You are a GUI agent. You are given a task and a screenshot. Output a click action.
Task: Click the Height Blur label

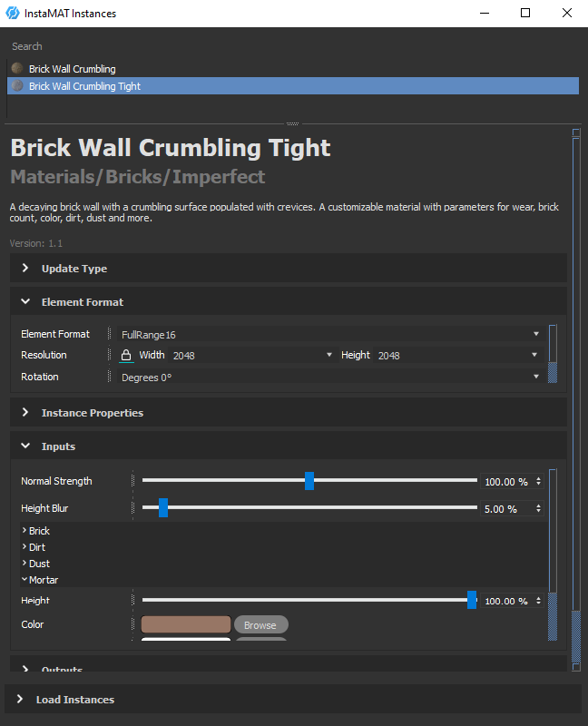tap(44, 508)
